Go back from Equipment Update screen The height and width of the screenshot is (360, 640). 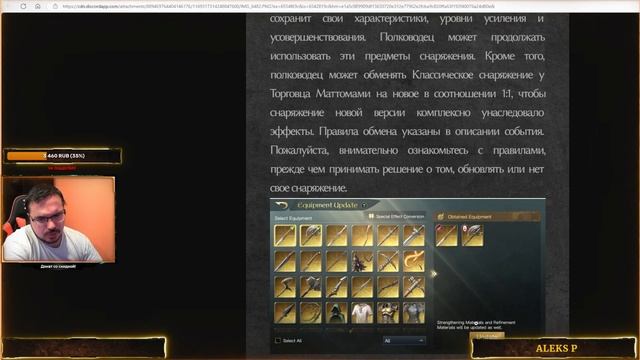pos(282,205)
